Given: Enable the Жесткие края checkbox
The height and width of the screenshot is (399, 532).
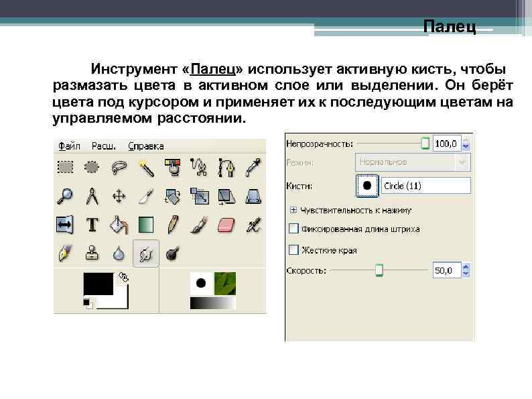Looking at the screenshot, I should (x=293, y=250).
